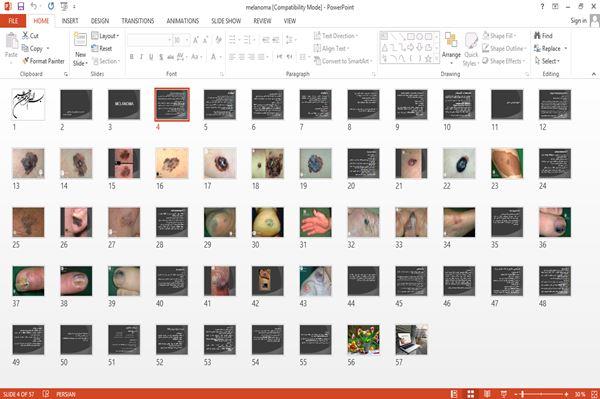Open the font name combo box
Screen dimensions: 600x399
click(149, 40)
